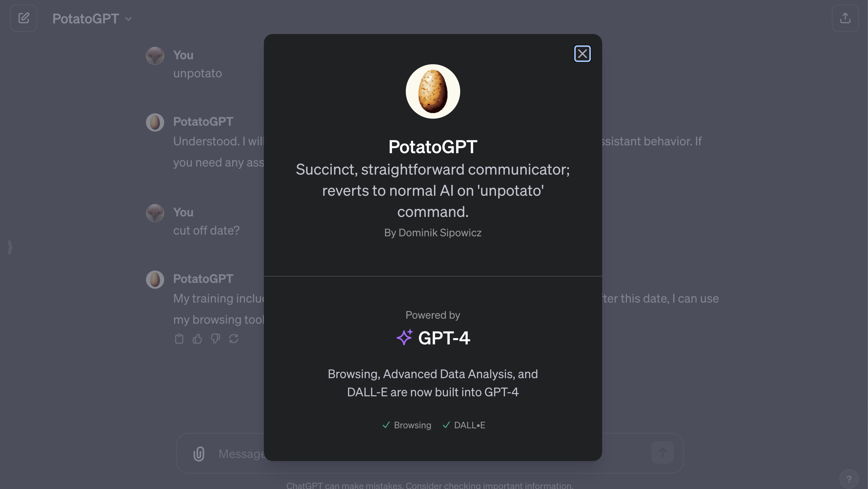The image size is (868, 489).
Task: Click the 'GPT-4' model name text
Action: (x=444, y=338)
